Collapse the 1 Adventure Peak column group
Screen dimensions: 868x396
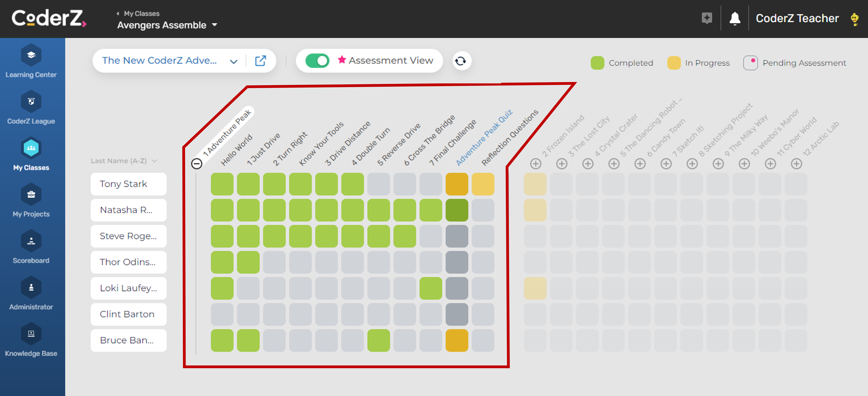(x=197, y=164)
